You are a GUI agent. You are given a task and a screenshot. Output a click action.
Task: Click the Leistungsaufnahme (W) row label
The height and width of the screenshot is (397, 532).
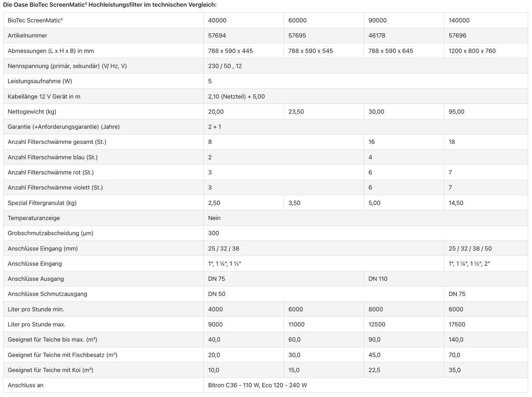tap(40, 81)
